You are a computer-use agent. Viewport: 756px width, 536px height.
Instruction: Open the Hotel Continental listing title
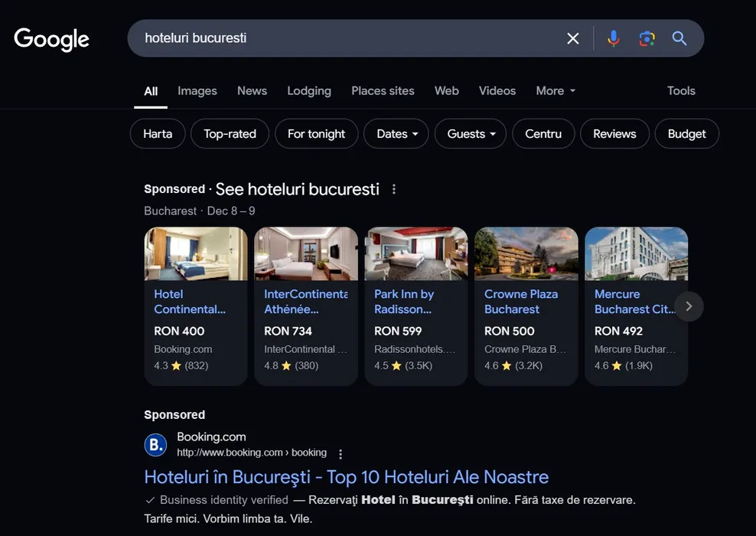[190, 302]
